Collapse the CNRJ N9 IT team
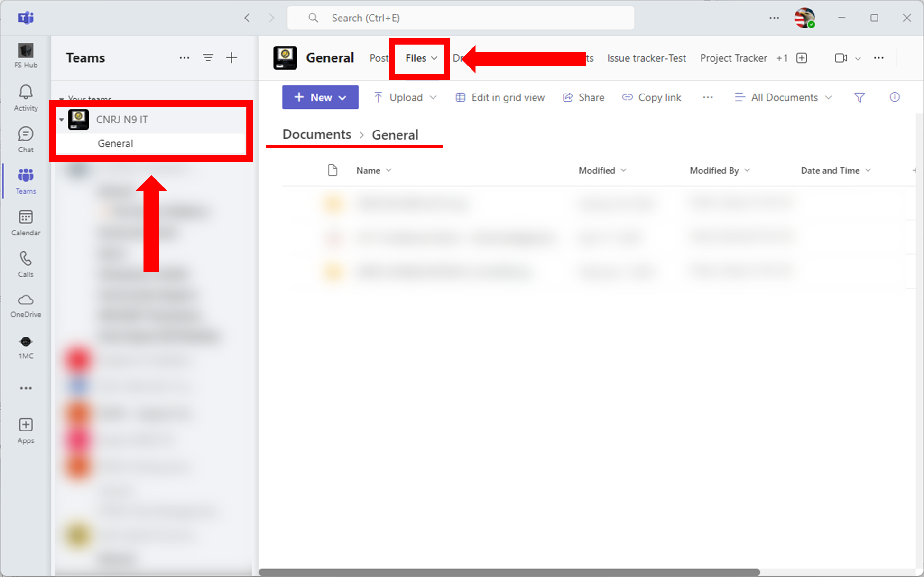This screenshot has width=924, height=581. click(62, 120)
